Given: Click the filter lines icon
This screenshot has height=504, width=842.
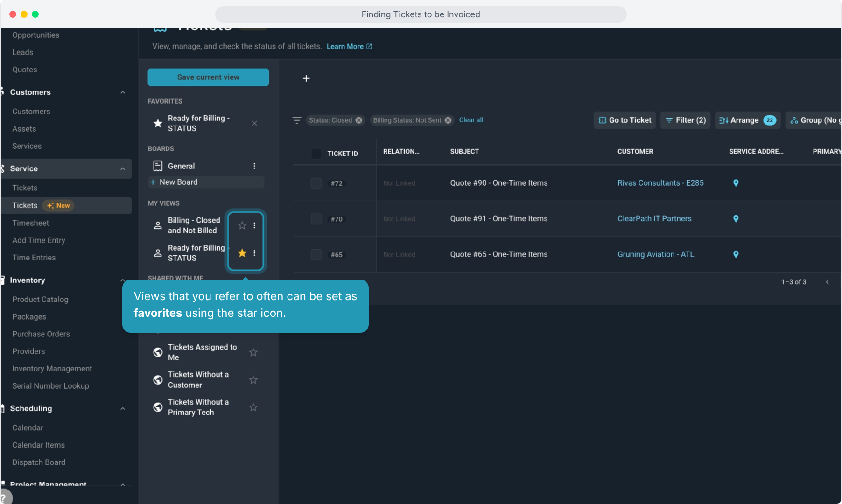Looking at the screenshot, I should tap(297, 120).
